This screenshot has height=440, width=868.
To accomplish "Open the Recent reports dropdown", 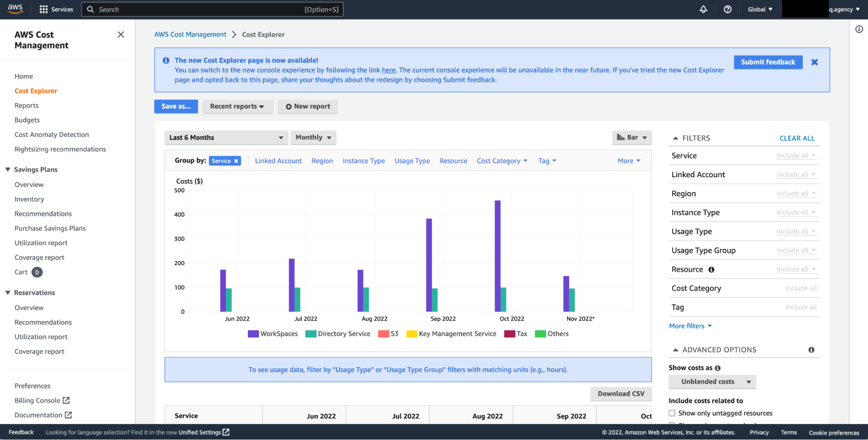I will point(238,106).
